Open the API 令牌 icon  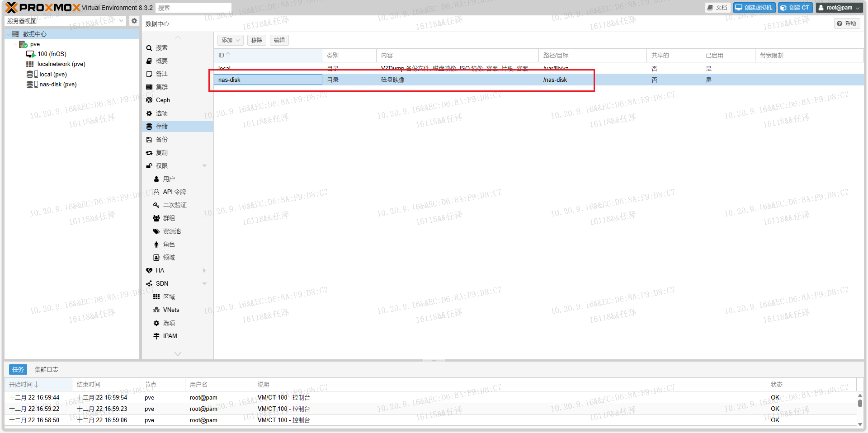156,192
